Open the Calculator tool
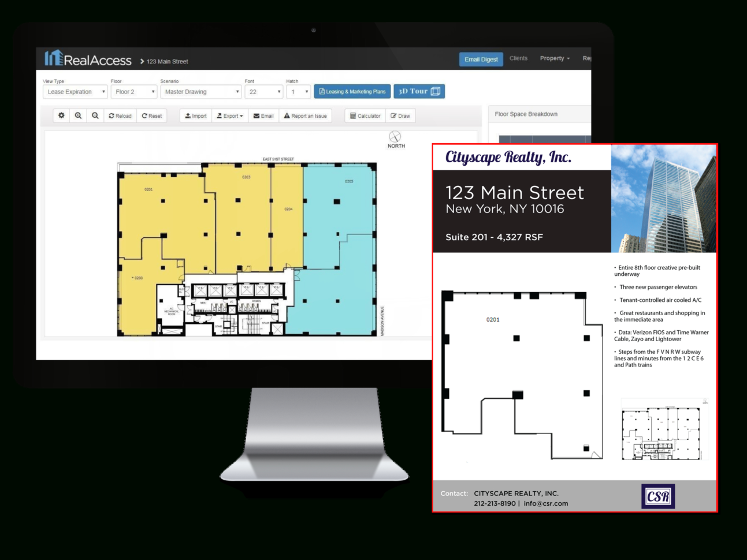Viewport: 747px width, 560px height. tap(365, 116)
